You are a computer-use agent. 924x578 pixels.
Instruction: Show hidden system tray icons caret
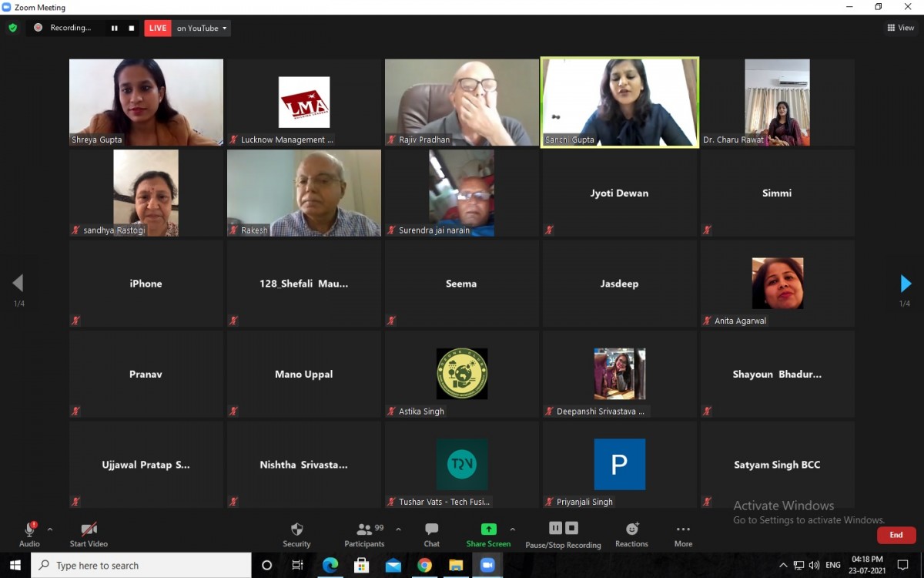783,565
